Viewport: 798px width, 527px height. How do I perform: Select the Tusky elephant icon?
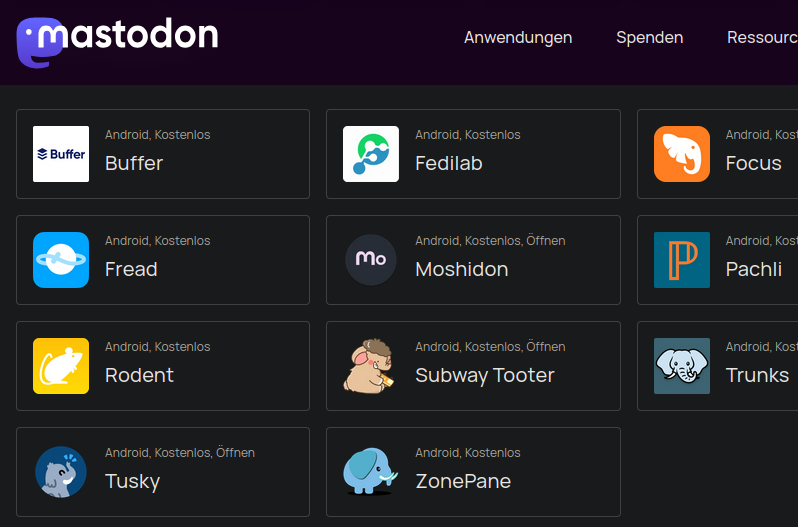61,472
